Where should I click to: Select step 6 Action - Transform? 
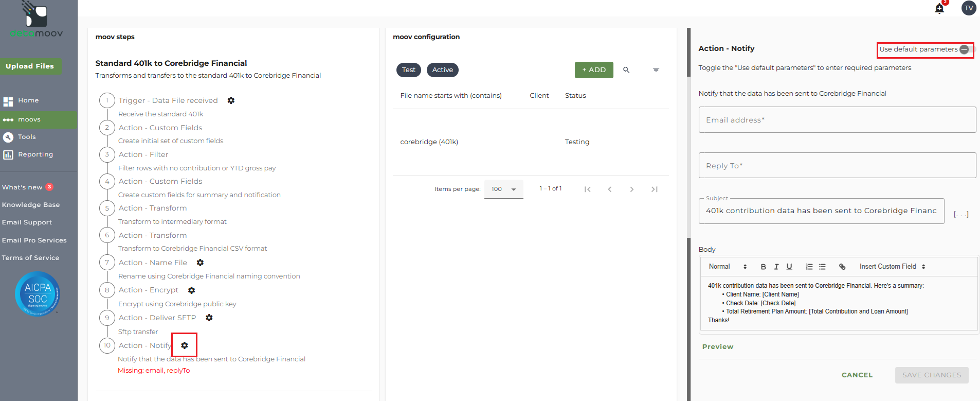[x=153, y=235]
